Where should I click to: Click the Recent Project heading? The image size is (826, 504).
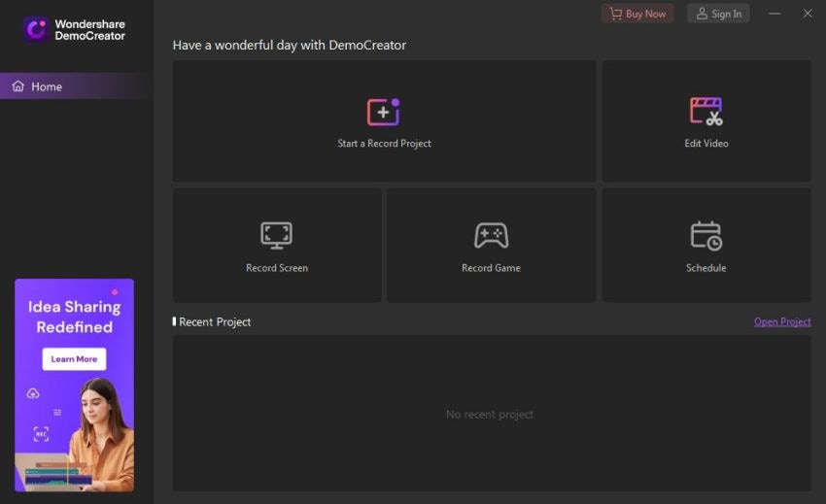point(215,321)
